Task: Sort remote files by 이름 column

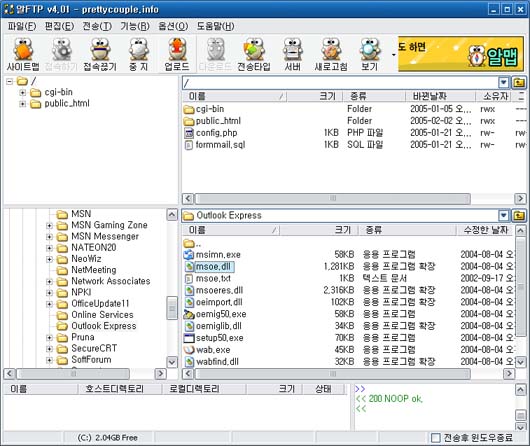Action: tap(234, 96)
